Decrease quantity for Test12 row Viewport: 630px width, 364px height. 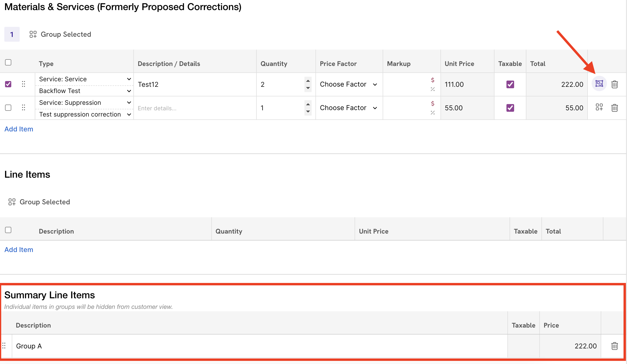(x=308, y=88)
